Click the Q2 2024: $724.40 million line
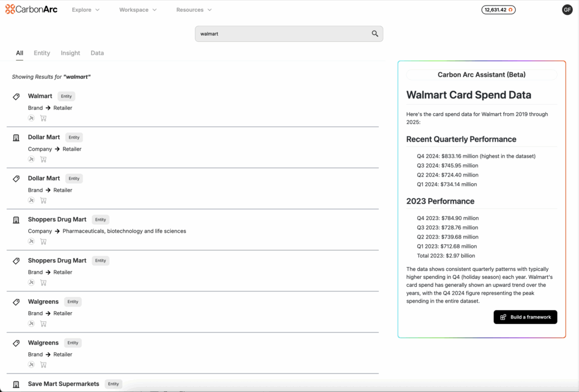Image resolution: width=579 pixels, height=392 pixels. pyautogui.click(x=447, y=175)
